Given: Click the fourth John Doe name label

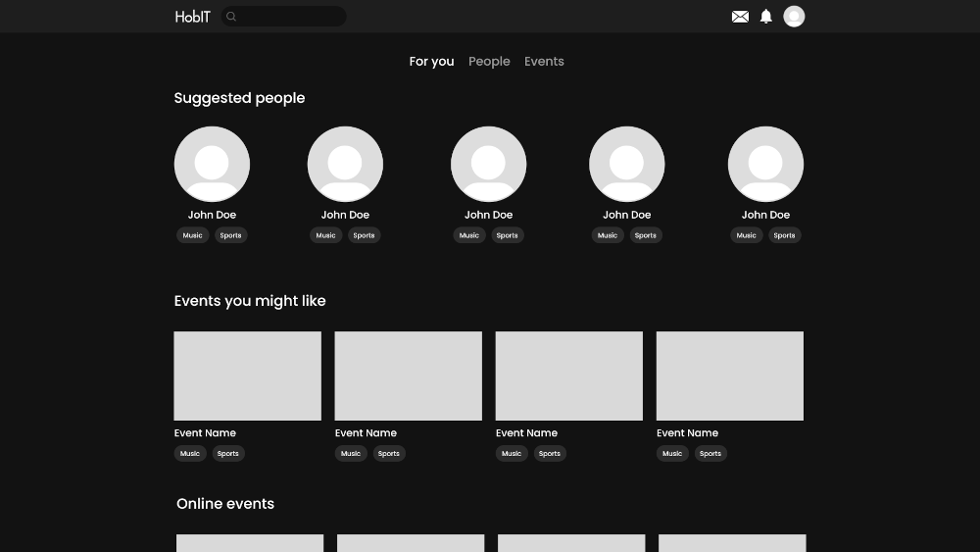Looking at the screenshot, I should (627, 215).
